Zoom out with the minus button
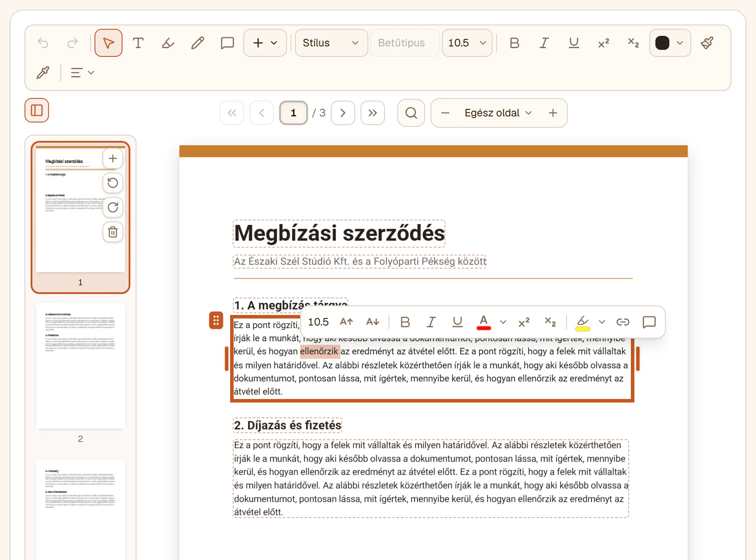Viewport: 756px width, 560px height. (445, 113)
